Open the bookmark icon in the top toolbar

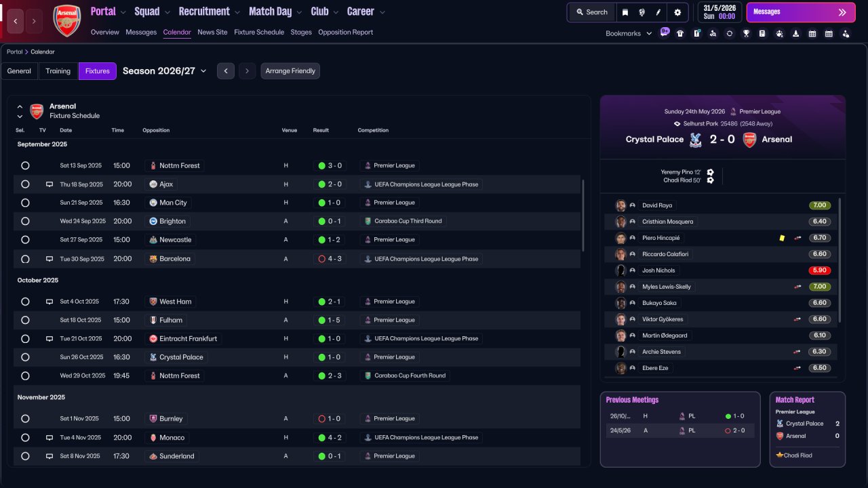click(625, 12)
